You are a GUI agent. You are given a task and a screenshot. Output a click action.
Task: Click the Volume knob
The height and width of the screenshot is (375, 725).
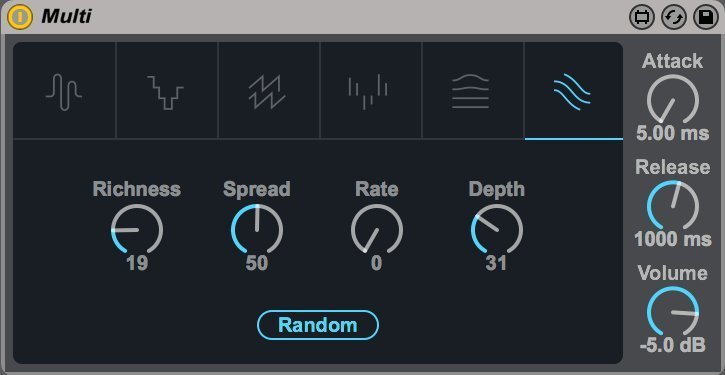point(673,313)
